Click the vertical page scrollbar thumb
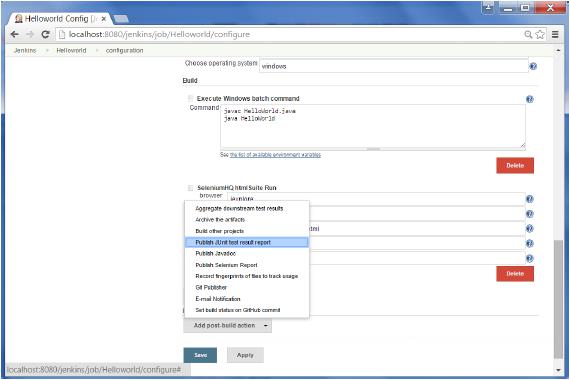The width and height of the screenshot is (570, 380). [558, 299]
